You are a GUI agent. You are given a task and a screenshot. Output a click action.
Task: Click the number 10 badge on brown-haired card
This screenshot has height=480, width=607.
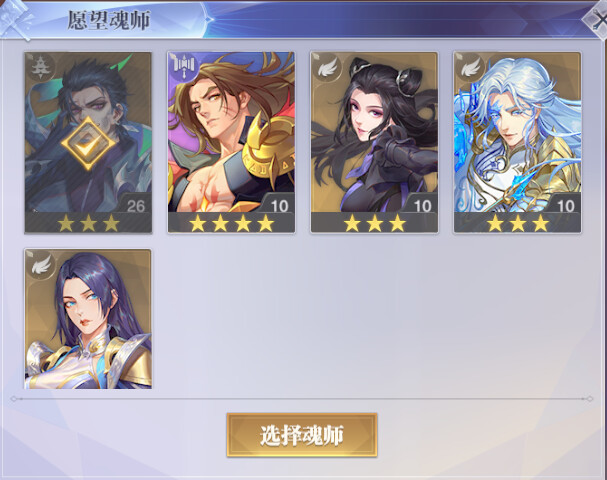click(279, 206)
